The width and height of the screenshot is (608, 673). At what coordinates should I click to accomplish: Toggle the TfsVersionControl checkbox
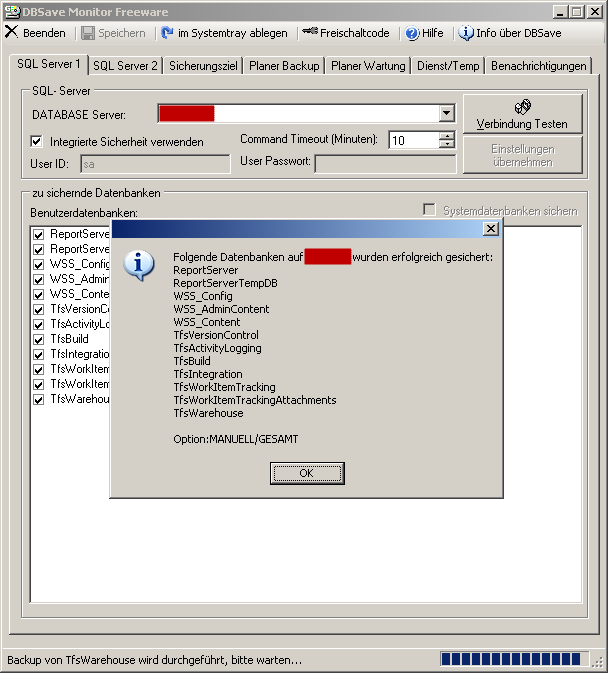pyautogui.click(x=39, y=309)
